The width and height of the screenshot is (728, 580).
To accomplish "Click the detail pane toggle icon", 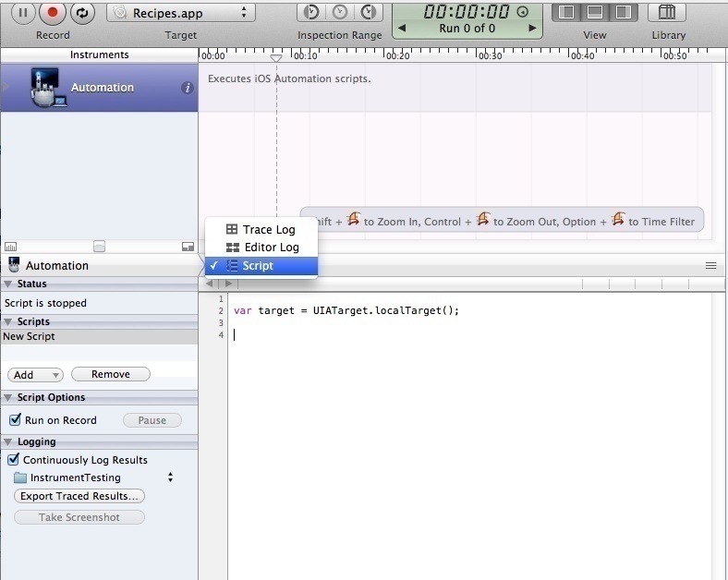I will 188,247.
